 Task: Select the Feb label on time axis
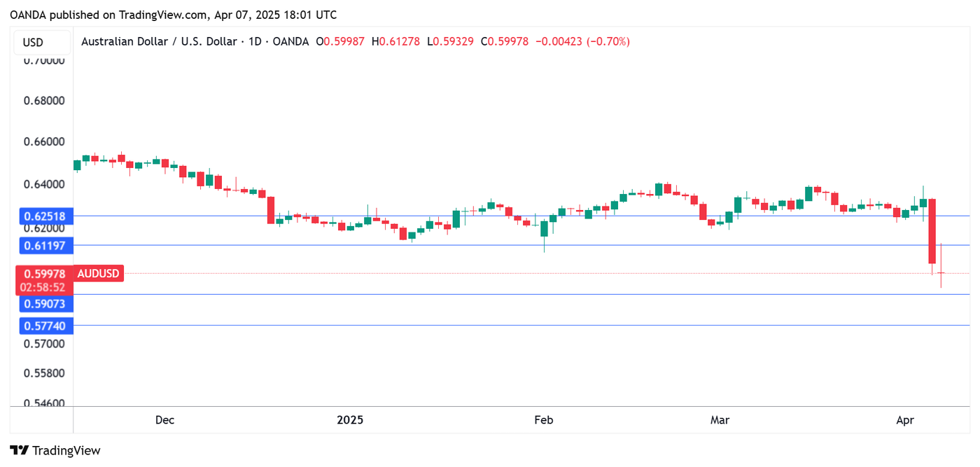click(543, 420)
